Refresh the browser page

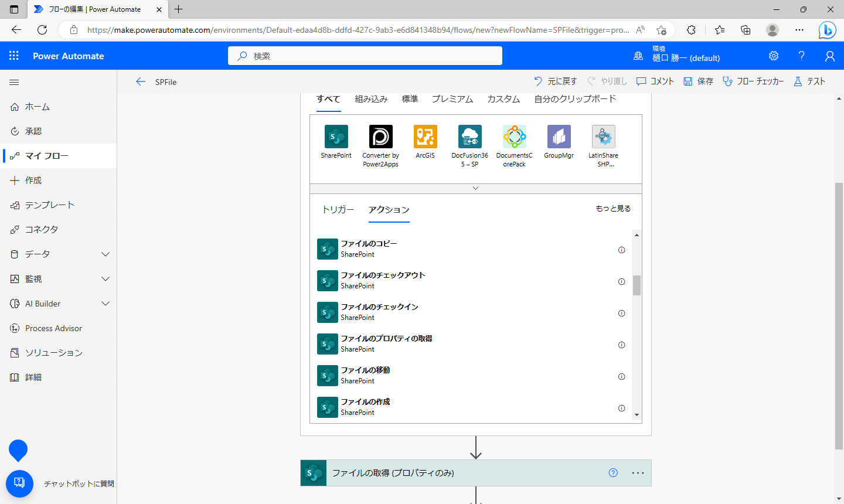42,30
